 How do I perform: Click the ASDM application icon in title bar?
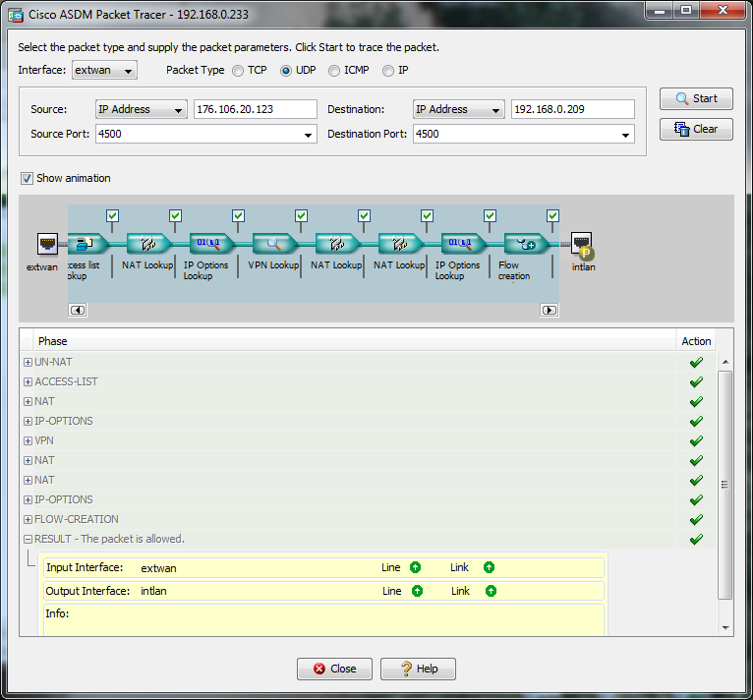[x=16, y=16]
